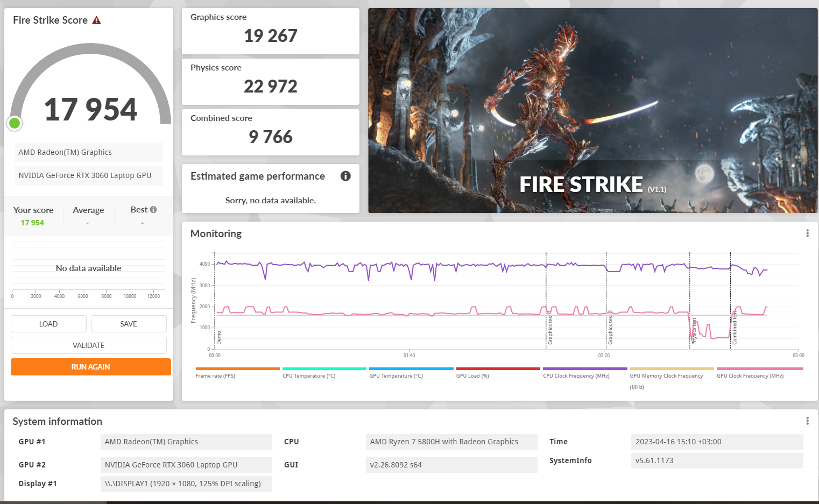Click the GPU #2 value in System information
Screen dimensions: 819x504
[x=186, y=465]
